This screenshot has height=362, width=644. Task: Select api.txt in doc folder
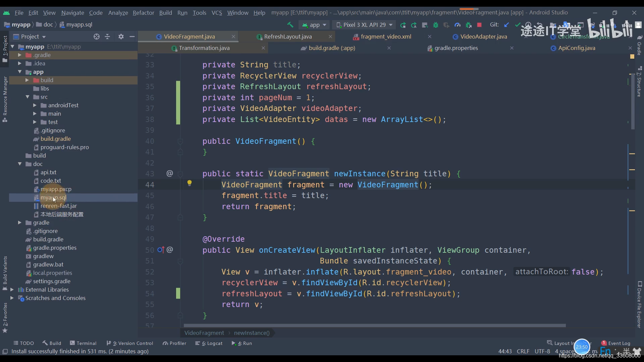[x=48, y=172]
